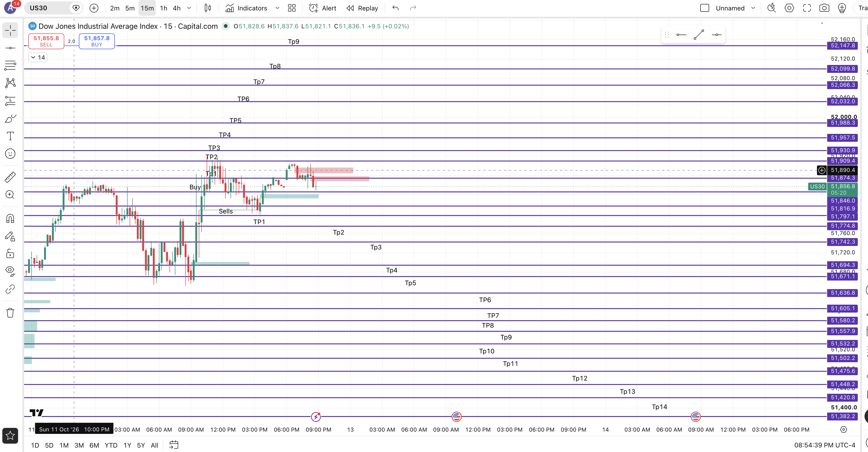868x452 pixels.
Task: Activate the zoom in tool
Action: pos(10,194)
